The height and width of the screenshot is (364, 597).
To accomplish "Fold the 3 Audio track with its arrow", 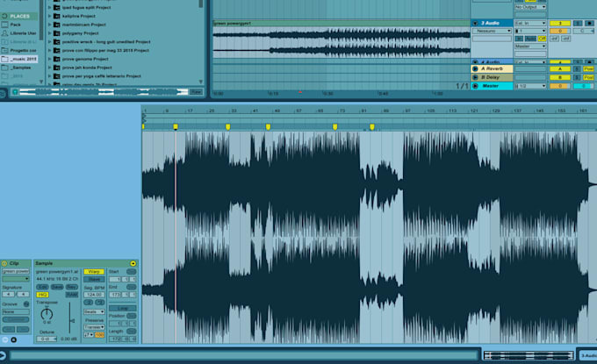I will 475,23.
